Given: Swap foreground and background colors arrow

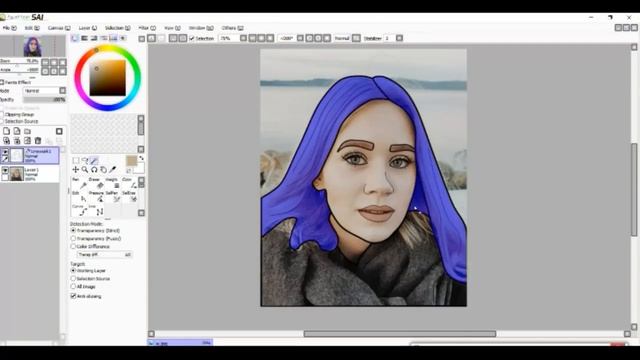Looking at the screenshot, I should point(141,158).
